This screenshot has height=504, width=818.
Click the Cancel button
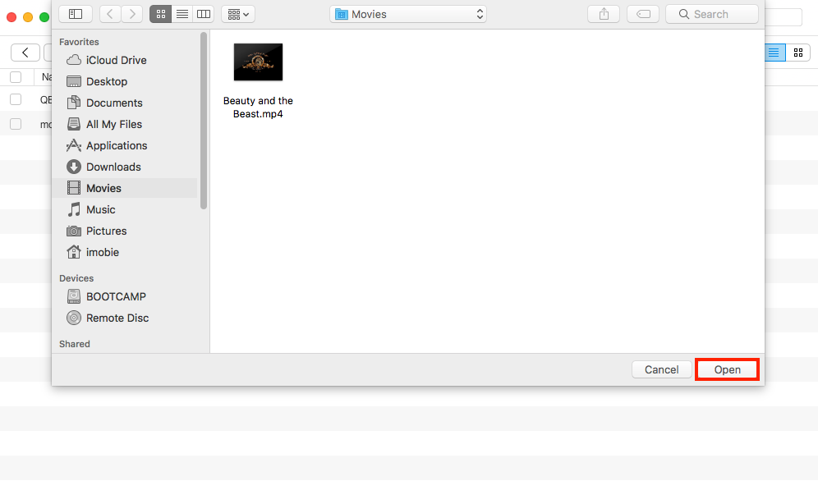(661, 369)
